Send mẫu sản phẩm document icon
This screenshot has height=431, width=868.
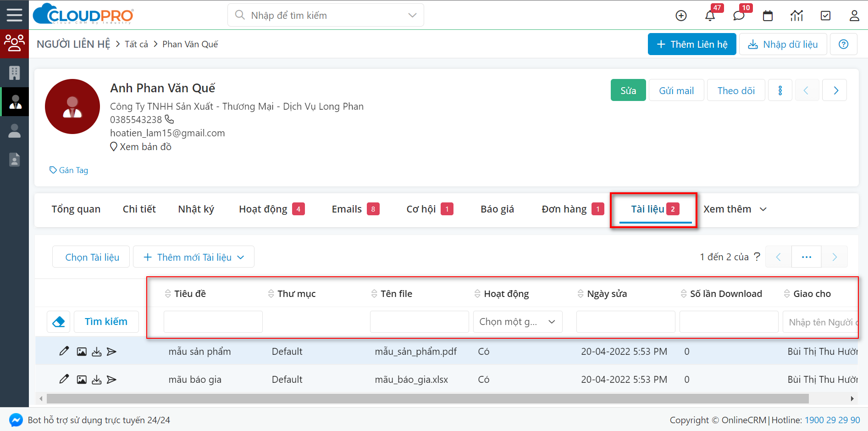tap(111, 352)
